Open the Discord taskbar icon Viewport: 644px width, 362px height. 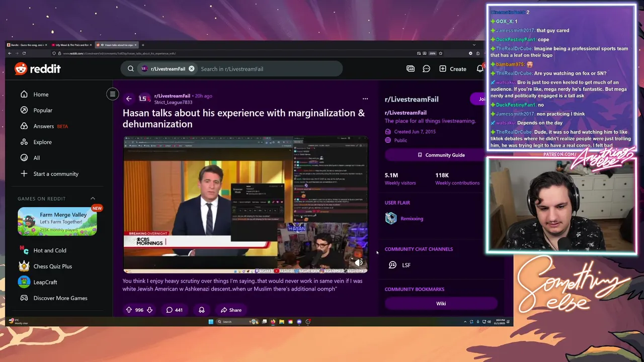pos(299,322)
